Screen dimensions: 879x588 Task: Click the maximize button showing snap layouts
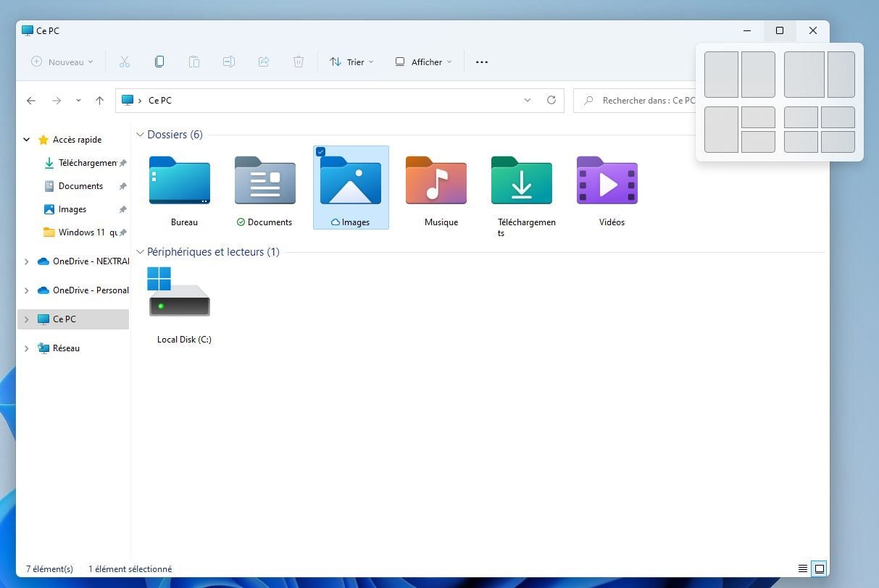(x=780, y=30)
